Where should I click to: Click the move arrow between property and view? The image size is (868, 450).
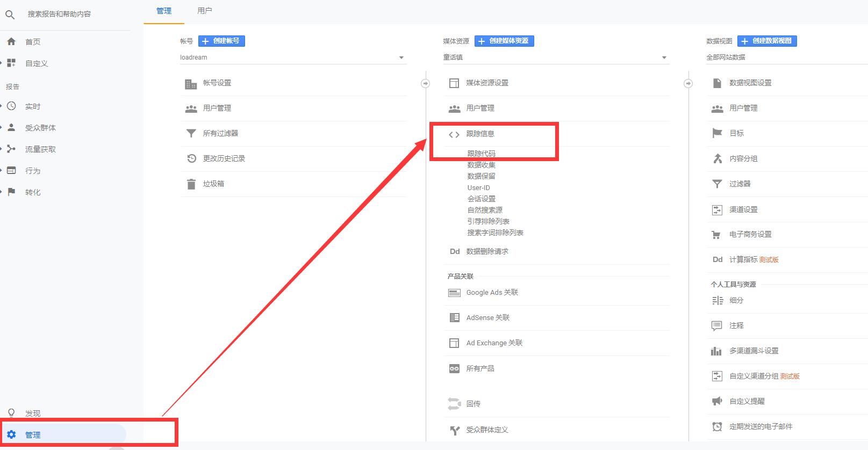coord(688,83)
